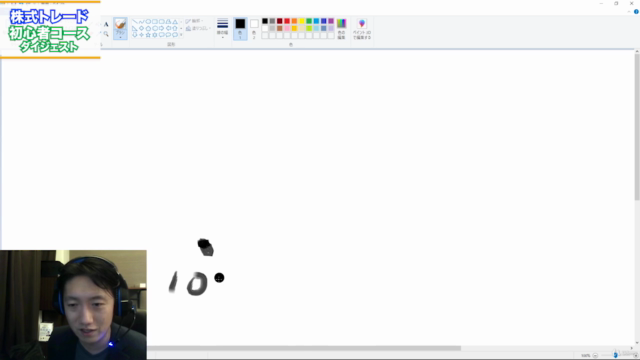640x360 pixels.
Task: Open the shape Fill dropdown
Action: [198, 29]
